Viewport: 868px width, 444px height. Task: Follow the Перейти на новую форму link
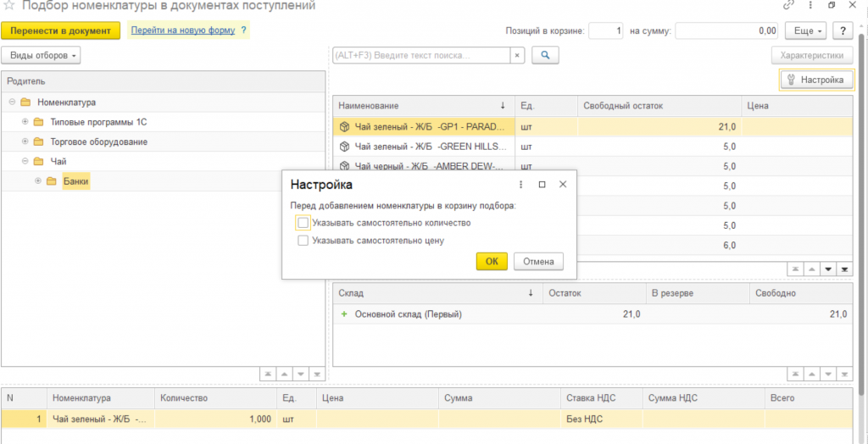point(183,31)
